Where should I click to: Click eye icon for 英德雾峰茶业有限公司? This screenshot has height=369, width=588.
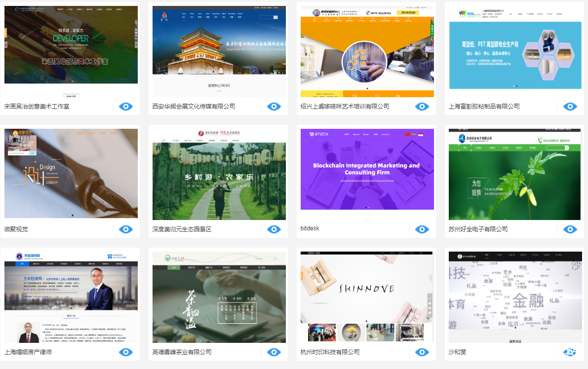(x=274, y=353)
